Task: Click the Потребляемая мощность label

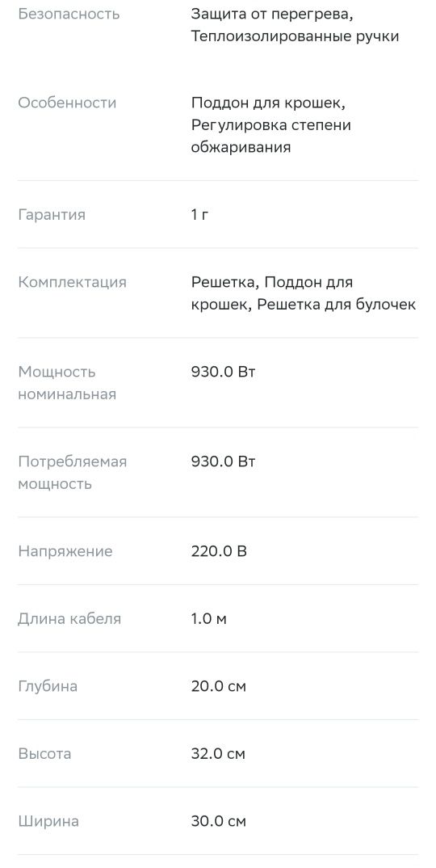Action: [73, 473]
